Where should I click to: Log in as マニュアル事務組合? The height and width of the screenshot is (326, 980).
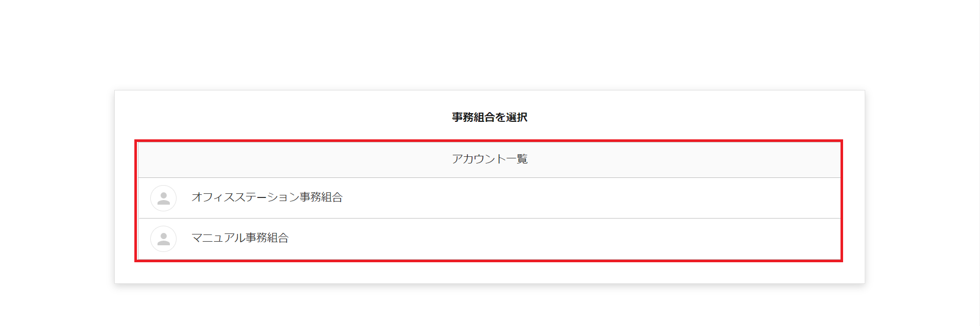pos(240,238)
